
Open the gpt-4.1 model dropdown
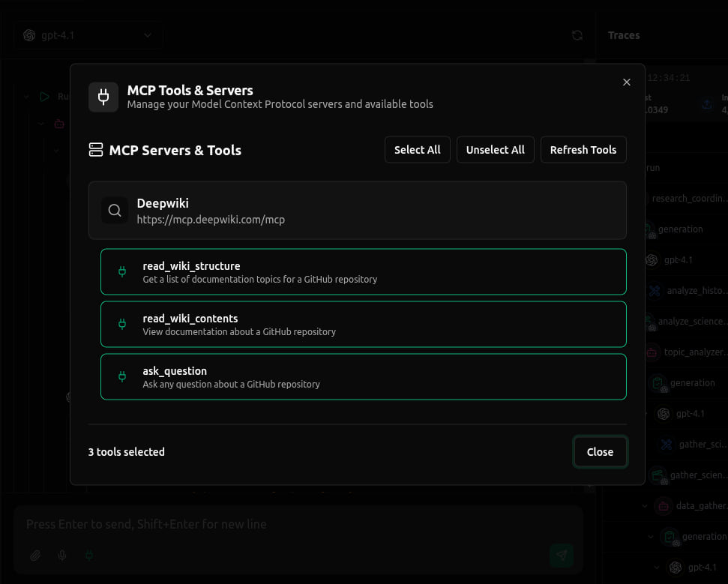pos(88,34)
